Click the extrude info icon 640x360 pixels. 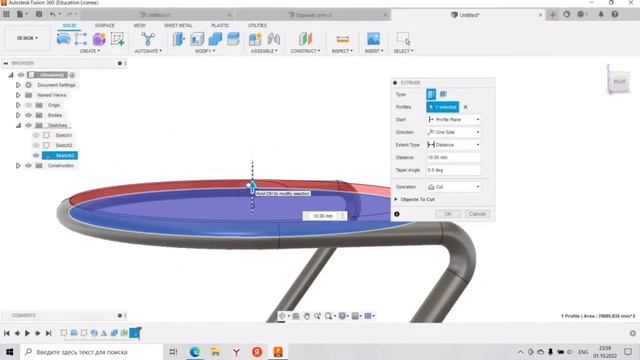pyautogui.click(x=397, y=214)
